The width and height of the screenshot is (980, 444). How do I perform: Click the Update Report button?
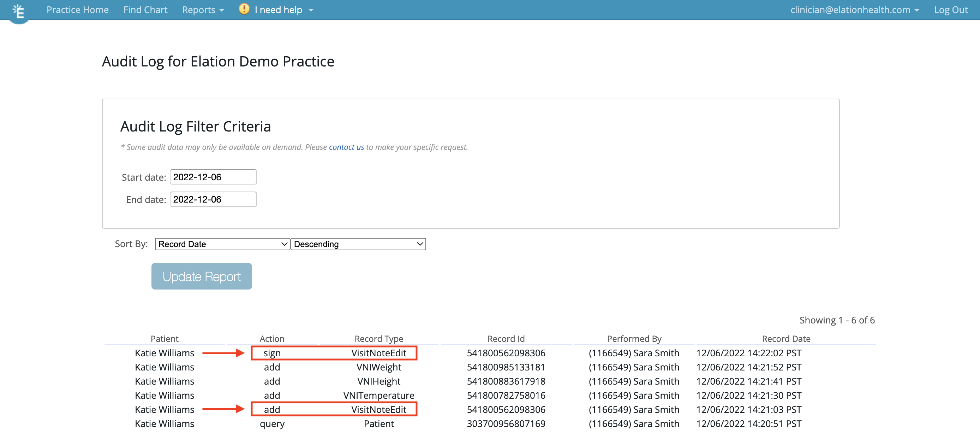(x=201, y=276)
